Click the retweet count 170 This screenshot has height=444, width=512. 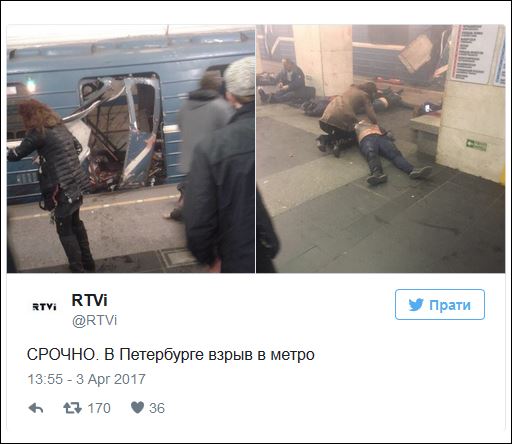pyautogui.click(x=99, y=408)
